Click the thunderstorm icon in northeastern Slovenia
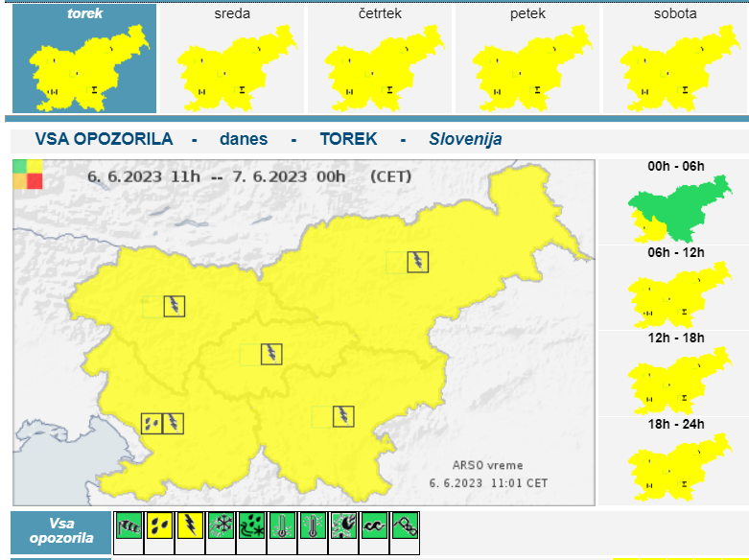The height and width of the screenshot is (560, 749). coord(417,262)
